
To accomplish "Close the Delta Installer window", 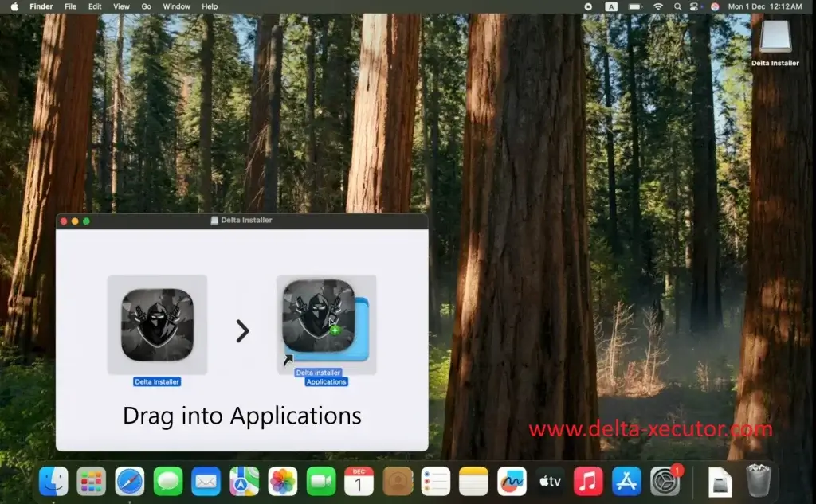I will pyautogui.click(x=64, y=221).
